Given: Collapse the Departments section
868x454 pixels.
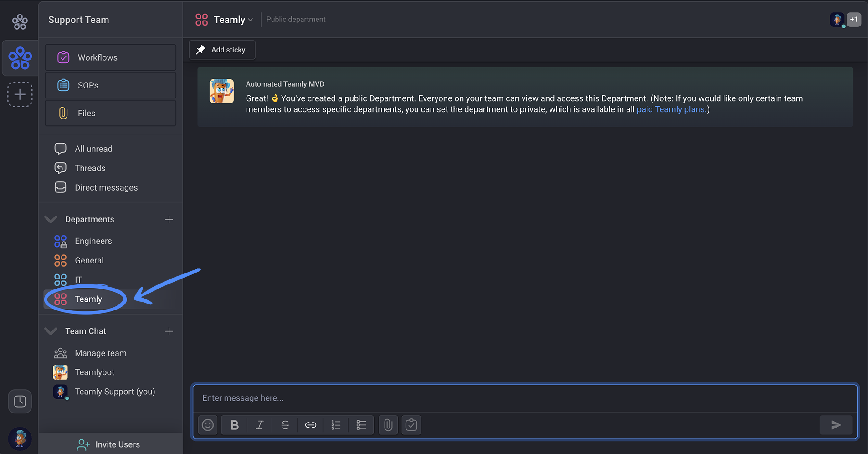Looking at the screenshot, I should pyautogui.click(x=51, y=219).
